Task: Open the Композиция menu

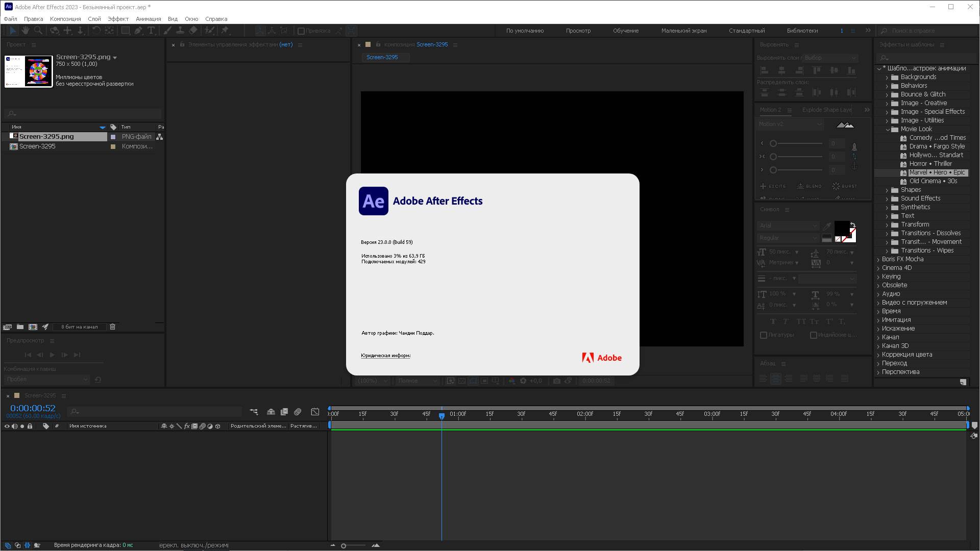Action: [x=65, y=19]
